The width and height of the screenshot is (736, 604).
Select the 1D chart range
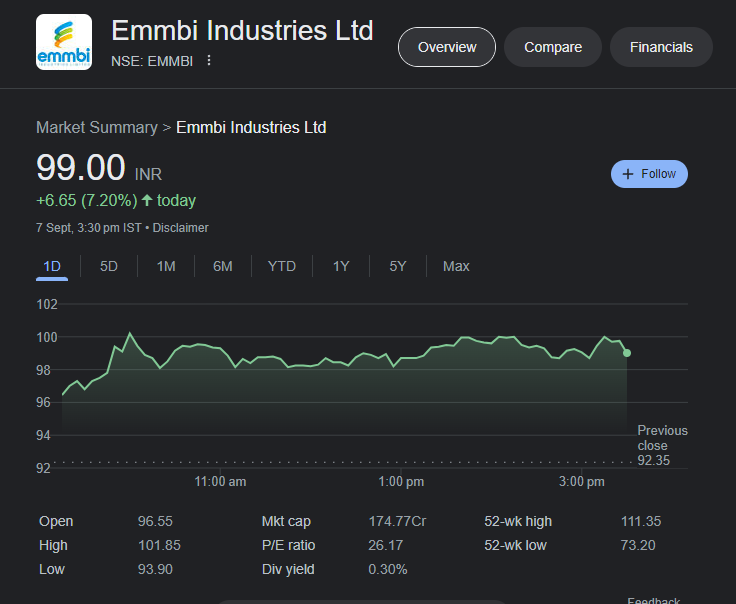pyautogui.click(x=52, y=267)
